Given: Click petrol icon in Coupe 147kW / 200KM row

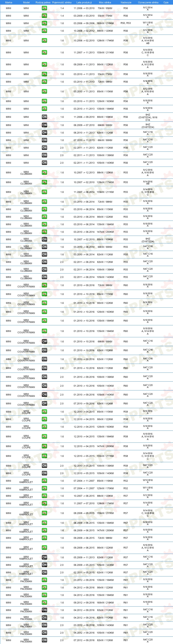Looking at the screenshot, I should click(x=44, y=446).
